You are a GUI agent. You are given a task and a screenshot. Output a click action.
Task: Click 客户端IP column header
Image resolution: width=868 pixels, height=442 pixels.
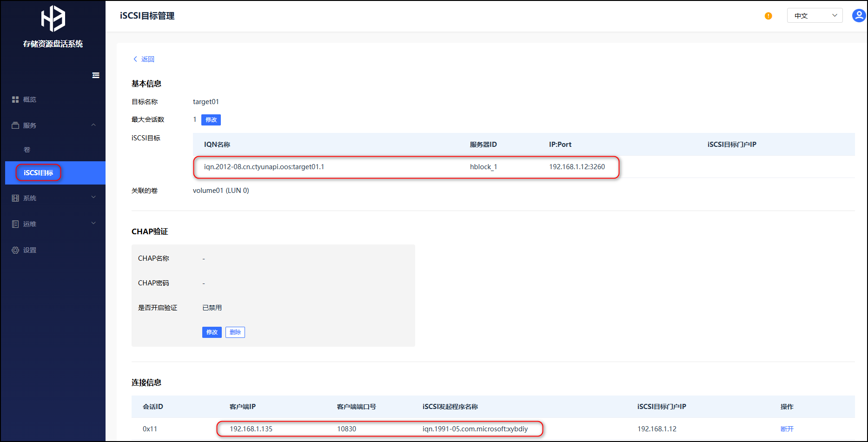click(x=243, y=407)
